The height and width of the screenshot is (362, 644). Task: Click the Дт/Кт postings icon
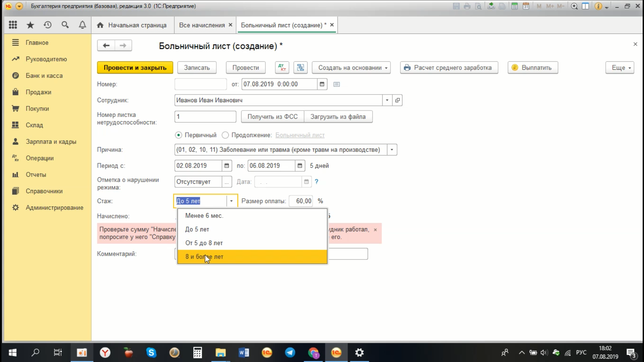pyautogui.click(x=282, y=67)
